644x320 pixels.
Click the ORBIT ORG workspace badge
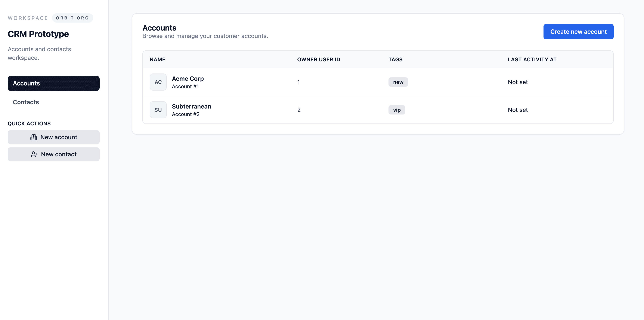coord(72,18)
